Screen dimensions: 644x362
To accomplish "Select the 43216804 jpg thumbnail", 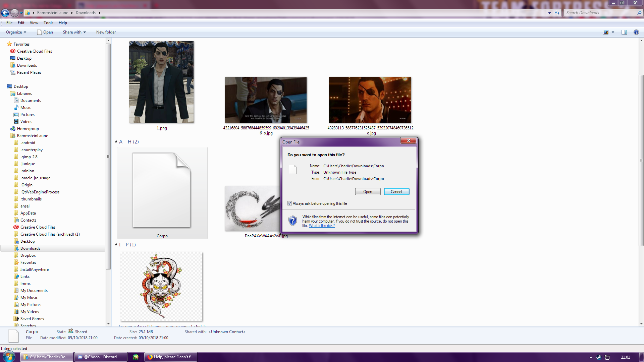I will (266, 100).
